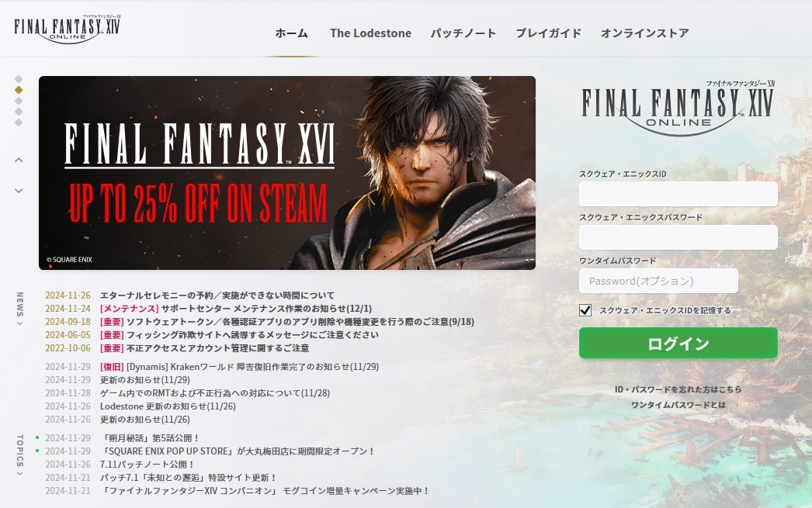Select the fifth carousel diamond indicator
Screen dimensions: 812x508
point(19,123)
